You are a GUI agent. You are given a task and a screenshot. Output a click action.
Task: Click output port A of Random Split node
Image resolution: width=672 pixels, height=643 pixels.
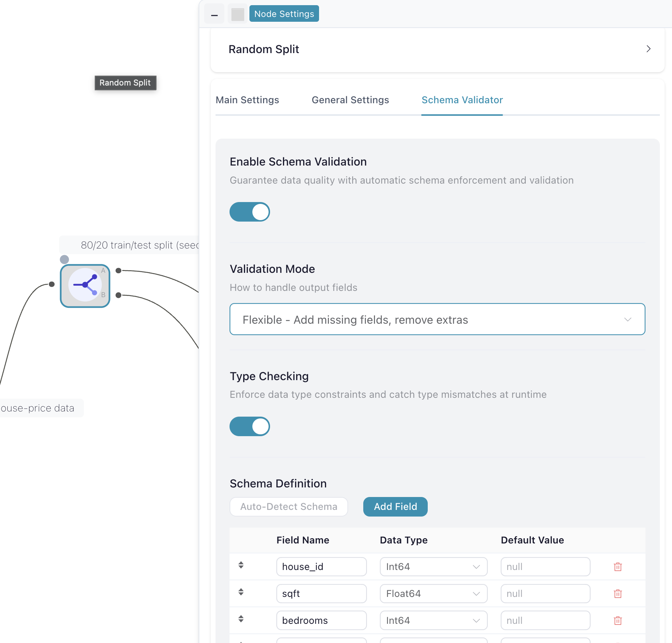118,271
